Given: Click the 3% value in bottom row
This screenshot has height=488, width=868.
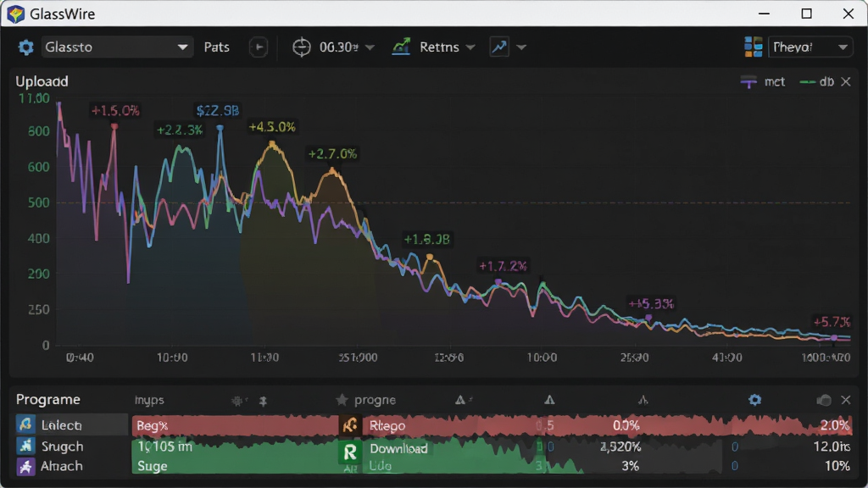Looking at the screenshot, I should click(x=630, y=466).
